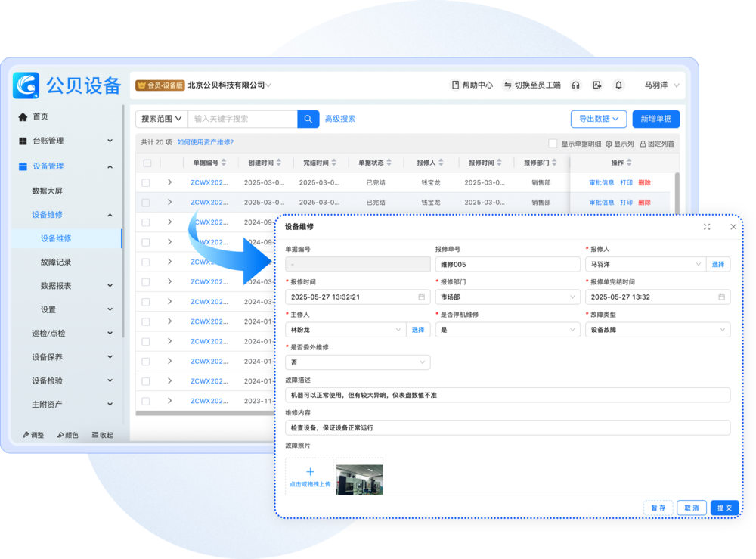Open the headset customer service icon

click(575, 85)
